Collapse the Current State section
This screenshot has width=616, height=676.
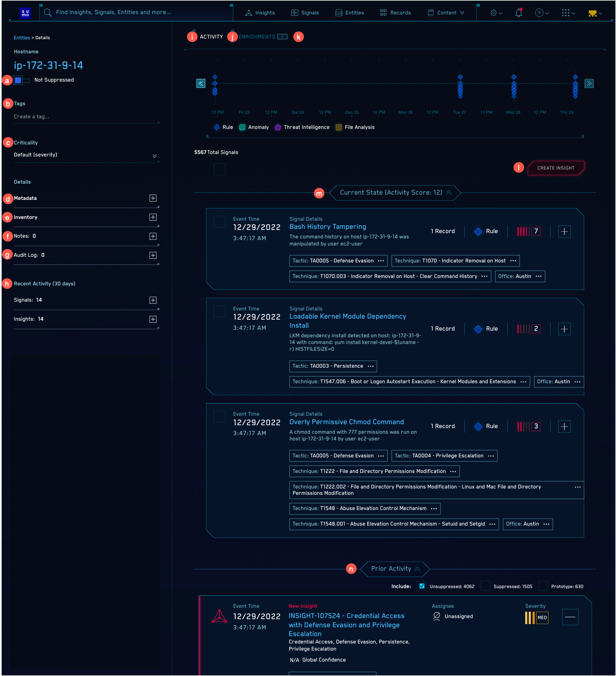450,192
